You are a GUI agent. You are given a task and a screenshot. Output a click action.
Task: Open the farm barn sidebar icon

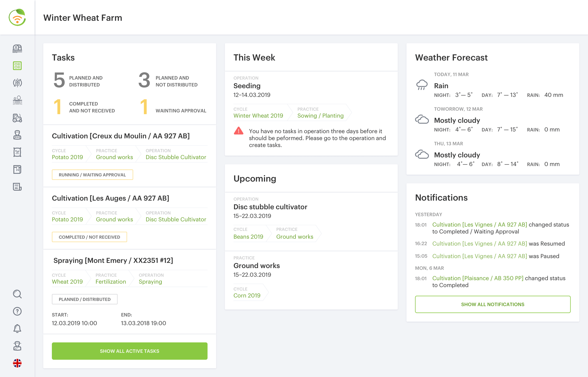tap(17, 49)
